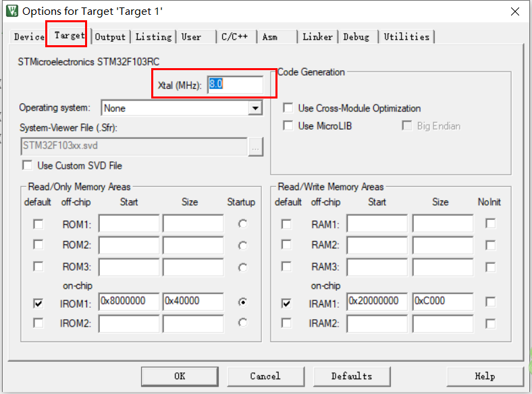
Task: Switch to the Linker tab
Action: tap(317, 36)
